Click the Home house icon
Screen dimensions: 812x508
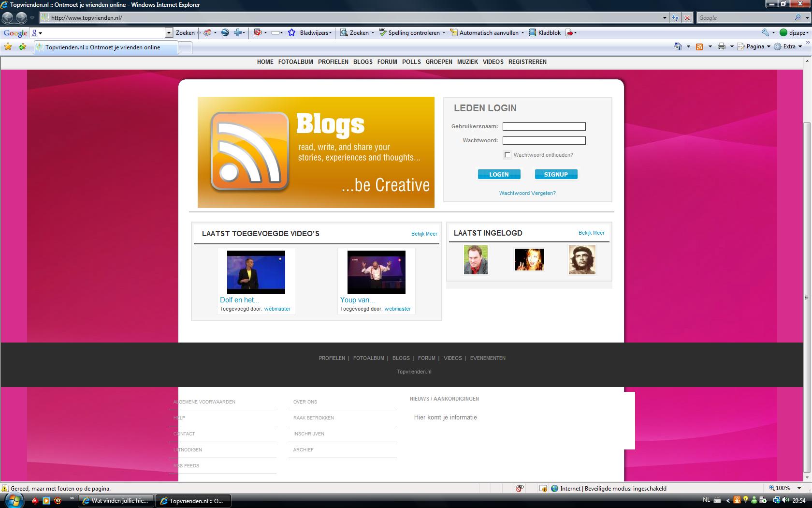coord(678,46)
